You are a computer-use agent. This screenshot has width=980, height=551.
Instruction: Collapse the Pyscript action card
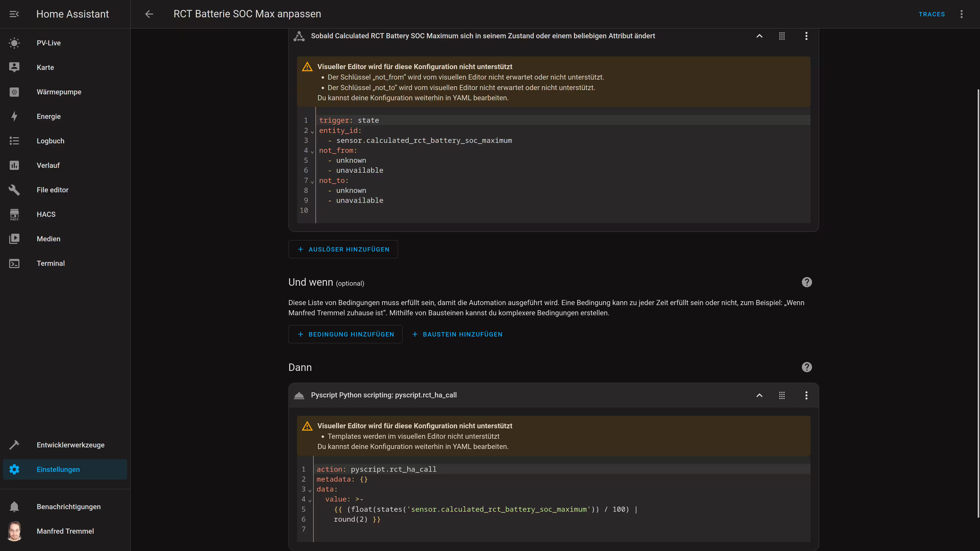tap(759, 395)
